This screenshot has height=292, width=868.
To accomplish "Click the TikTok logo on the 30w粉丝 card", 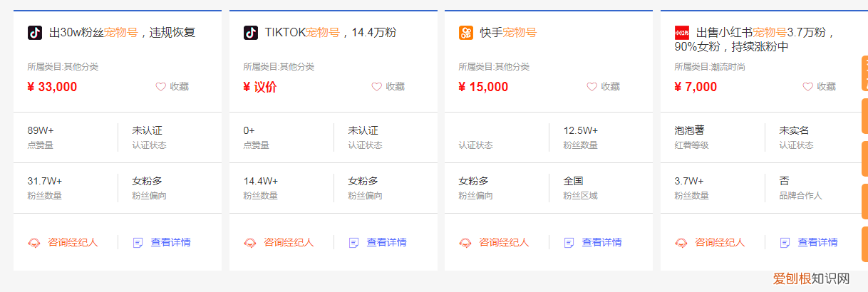I will pos(35,33).
